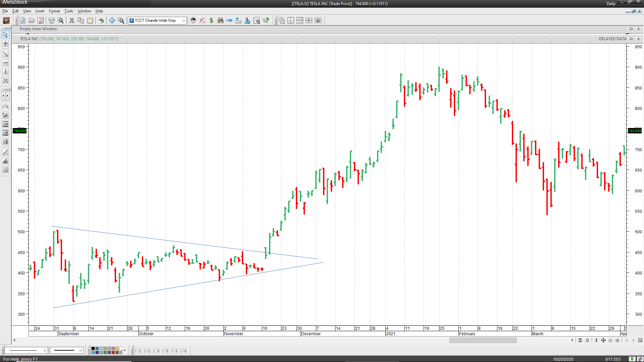Click the horizontal chart scrollbar thumb
Screen dimensions: 644x362
point(483,340)
